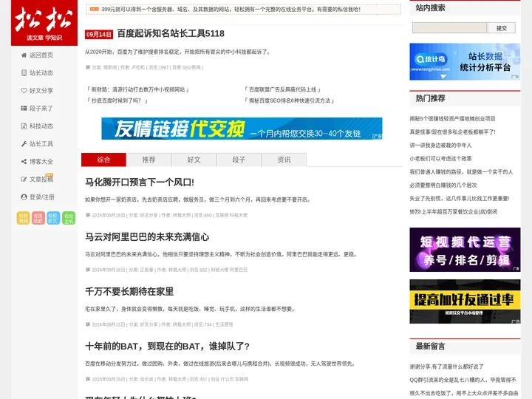This screenshot has width=532, height=399.
Task: Click meta icon under 马化腾开口预言 article
Action: pyautogui.click(x=88, y=215)
